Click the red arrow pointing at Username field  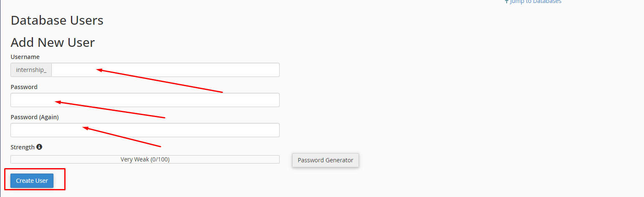pos(159,81)
